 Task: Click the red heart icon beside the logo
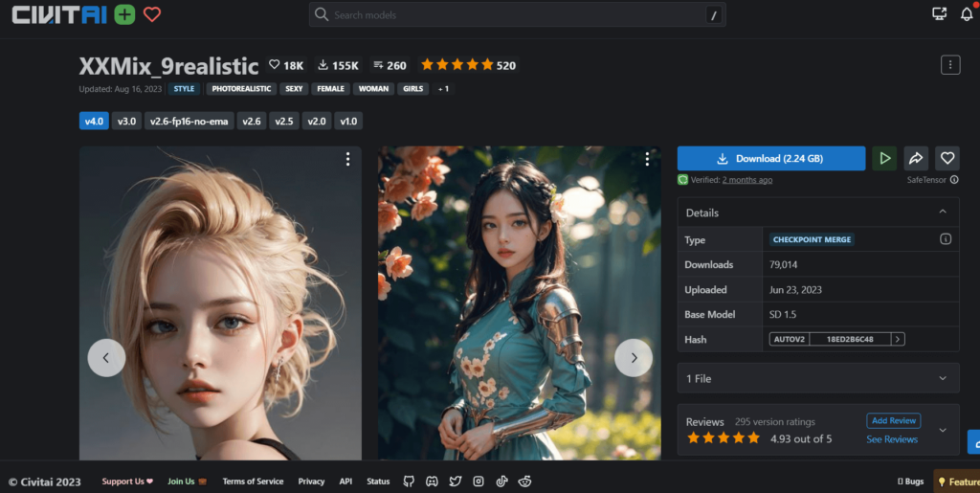coord(152,14)
